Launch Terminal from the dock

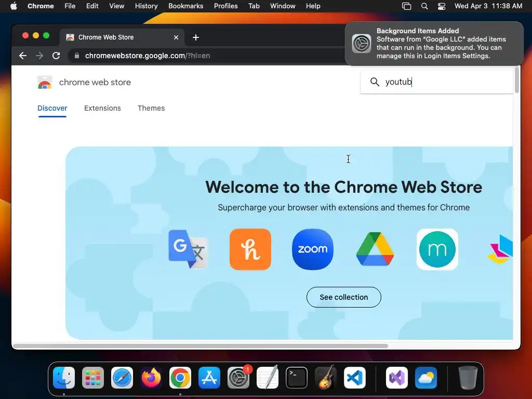click(x=297, y=378)
